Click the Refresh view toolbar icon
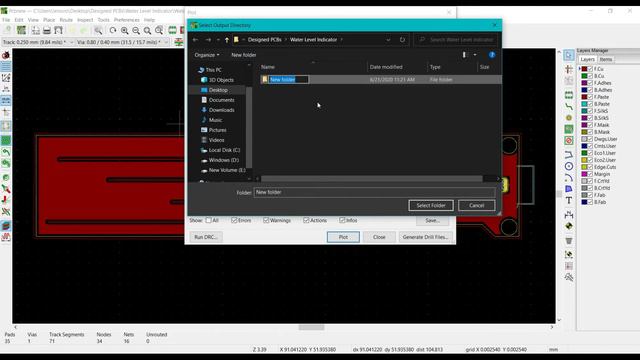Image resolution: width=640 pixels, height=360 pixels. (113, 30)
